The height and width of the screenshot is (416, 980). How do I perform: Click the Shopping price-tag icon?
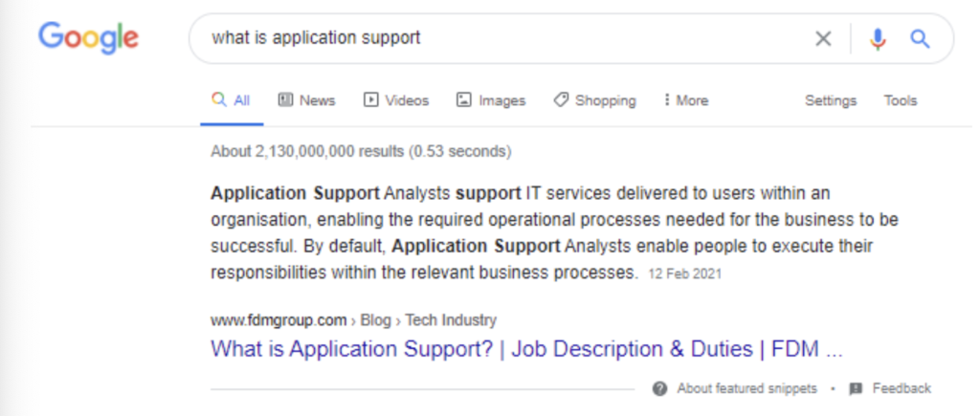pyautogui.click(x=561, y=100)
